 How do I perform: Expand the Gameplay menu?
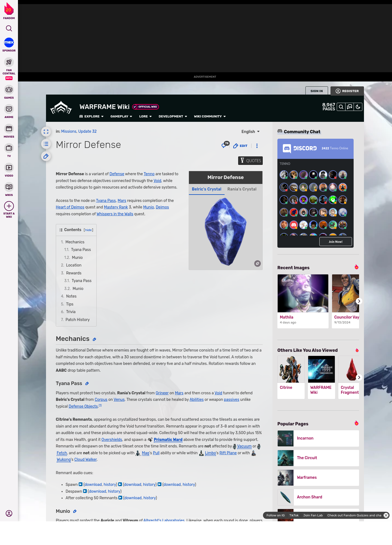pyautogui.click(x=121, y=116)
